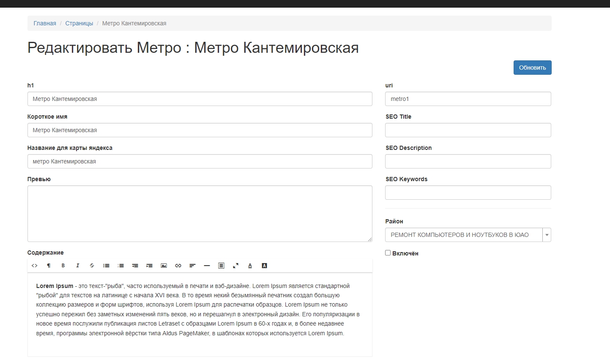Enable the Включён checkbox

pyautogui.click(x=388, y=253)
